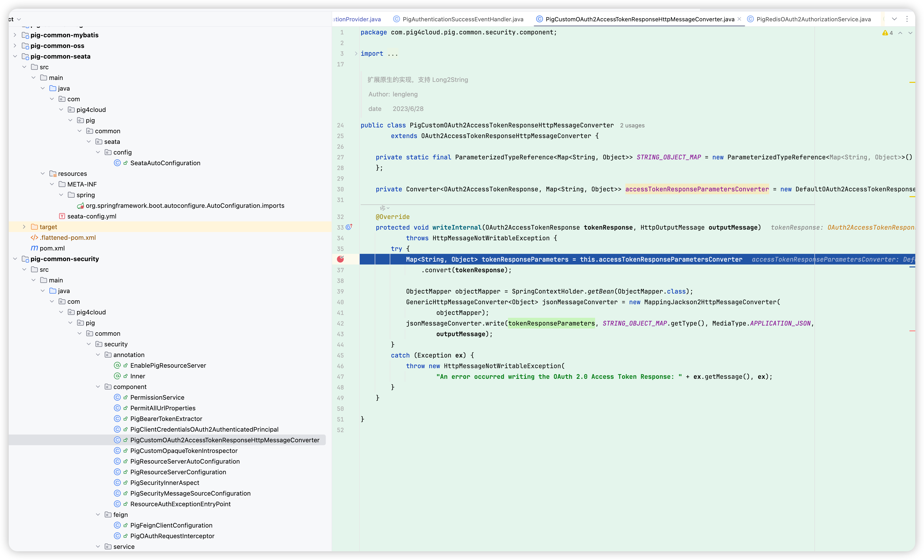Screen dimensions: 924x560
Task: Open PigFeignClientConfiguration class
Action: (x=171, y=525)
